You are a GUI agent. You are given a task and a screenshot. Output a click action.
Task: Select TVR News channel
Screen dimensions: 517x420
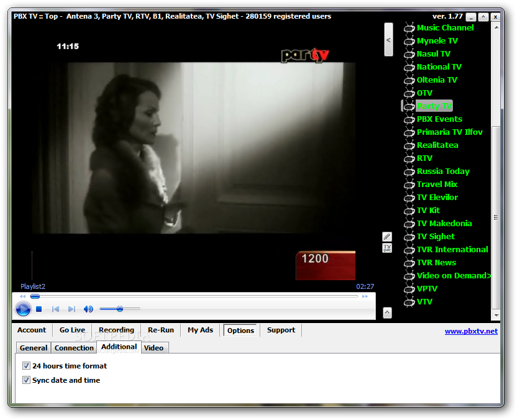pyautogui.click(x=436, y=263)
